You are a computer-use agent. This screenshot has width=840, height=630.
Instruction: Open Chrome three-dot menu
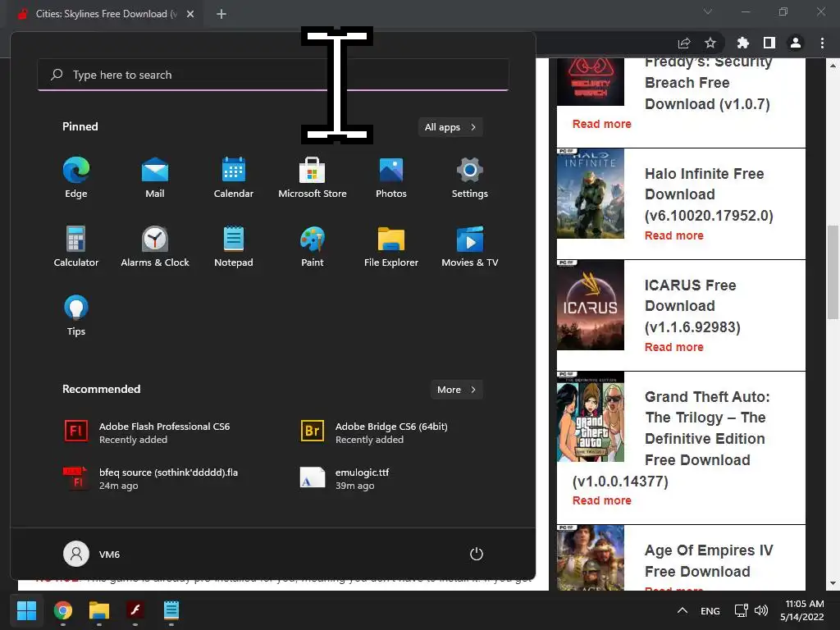pos(822,43)
